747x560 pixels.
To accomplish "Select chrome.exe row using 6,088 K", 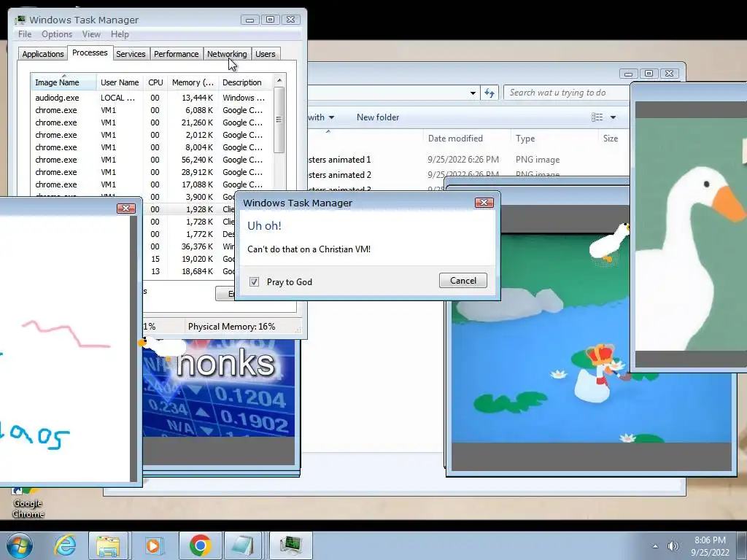I will (152, 110).
